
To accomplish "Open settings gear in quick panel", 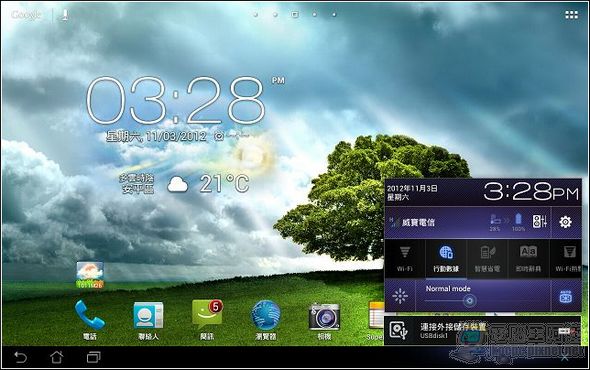I will [565, 222].
